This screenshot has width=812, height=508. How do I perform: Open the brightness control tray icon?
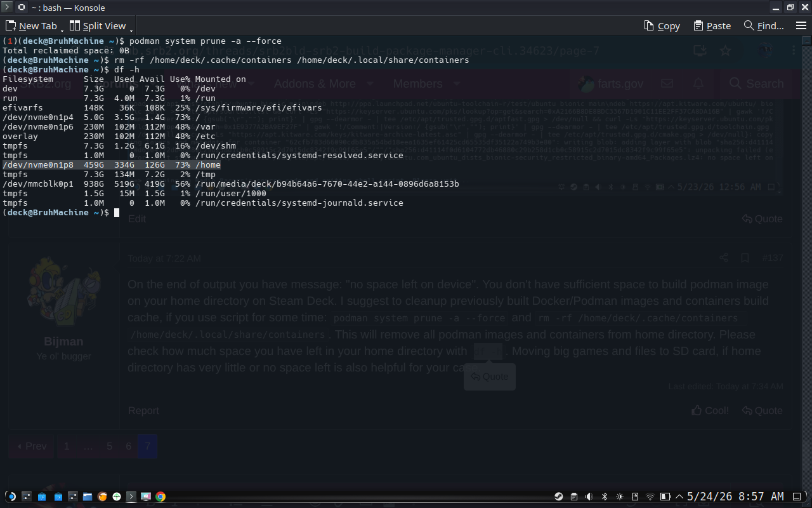click(620, 497)
